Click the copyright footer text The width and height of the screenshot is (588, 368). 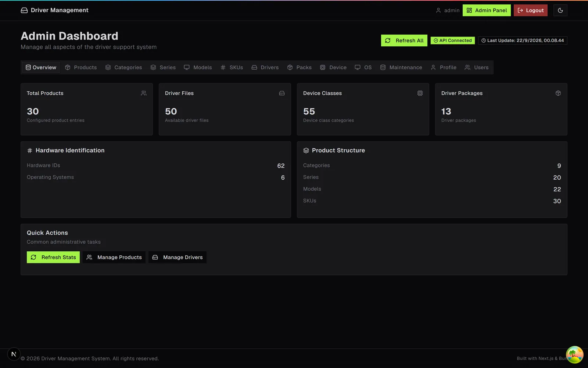(x=90, y=359)
